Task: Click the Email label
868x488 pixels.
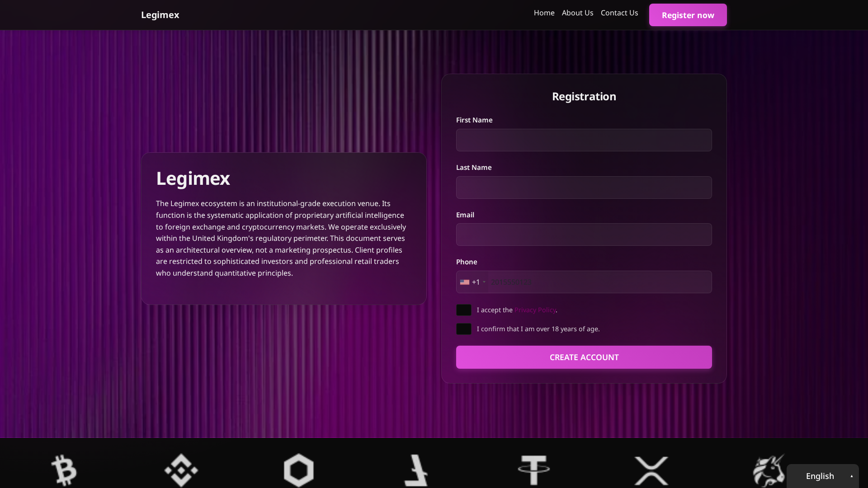Action: coord(465,215)
